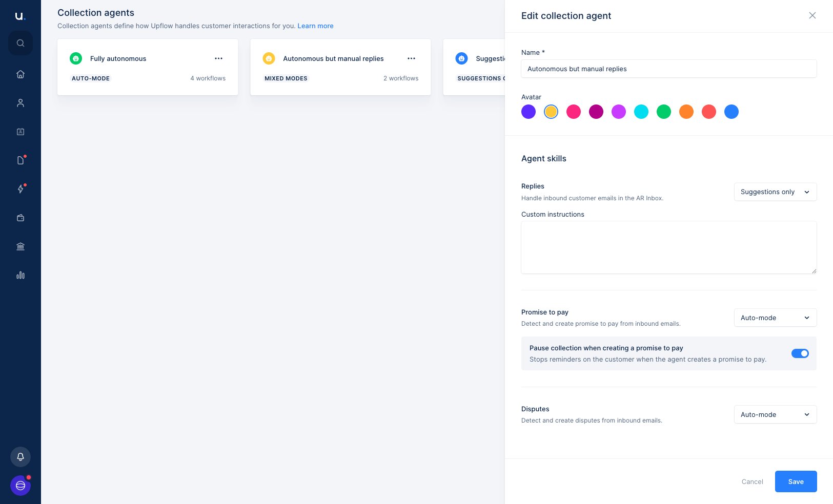Image resolution: width=833 pixels, height=504 pixels.
Task: Select the dark magenta avatar color
Action: coord(596,112)
